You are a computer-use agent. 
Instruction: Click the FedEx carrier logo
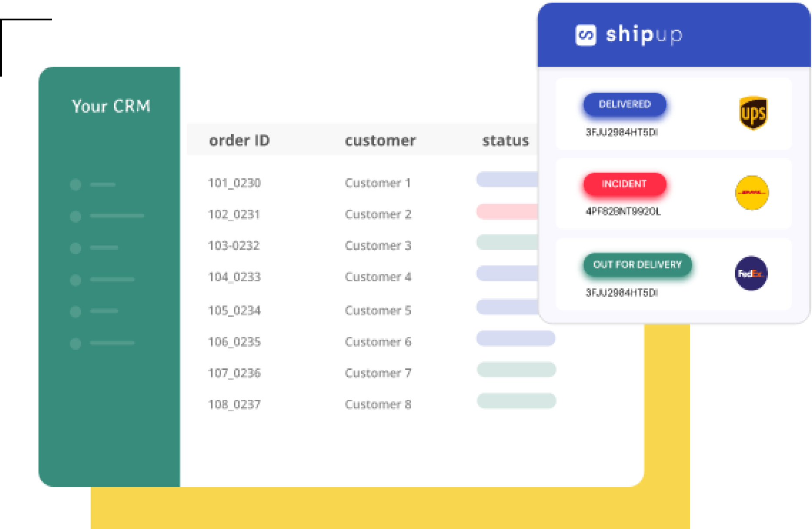pos(751,274)
